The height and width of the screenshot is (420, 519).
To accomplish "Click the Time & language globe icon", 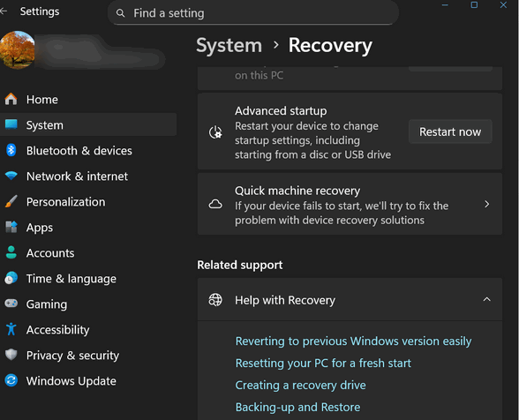I will [x=11, y=278].
